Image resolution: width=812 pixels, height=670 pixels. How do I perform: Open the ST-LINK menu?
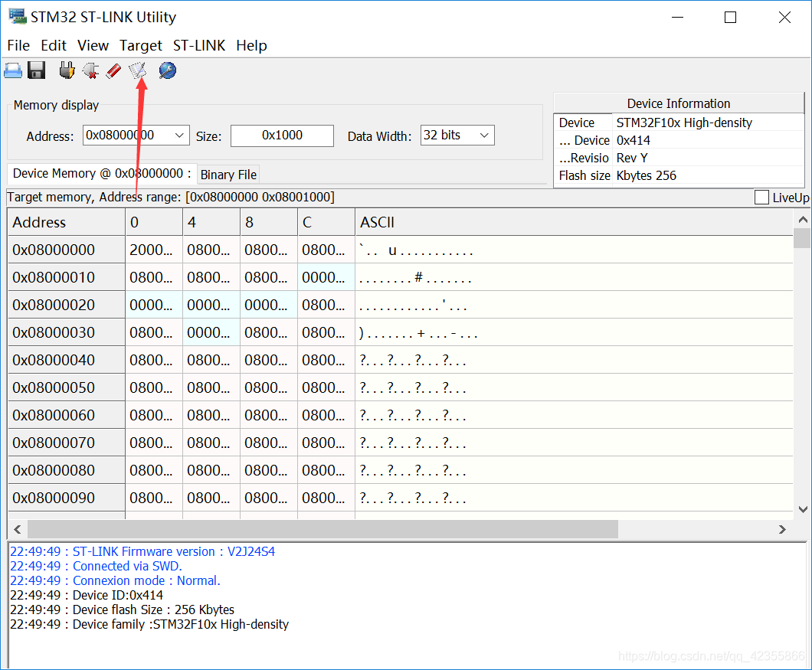click(199, 46)
